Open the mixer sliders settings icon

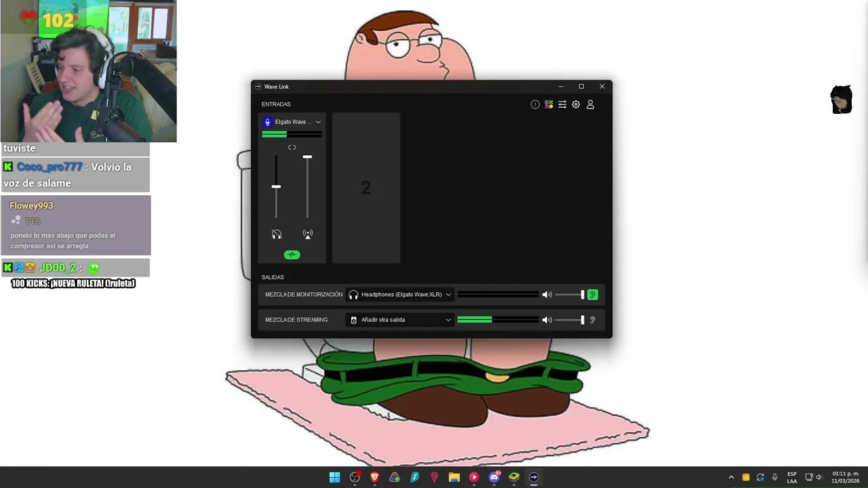click(562, 104)
